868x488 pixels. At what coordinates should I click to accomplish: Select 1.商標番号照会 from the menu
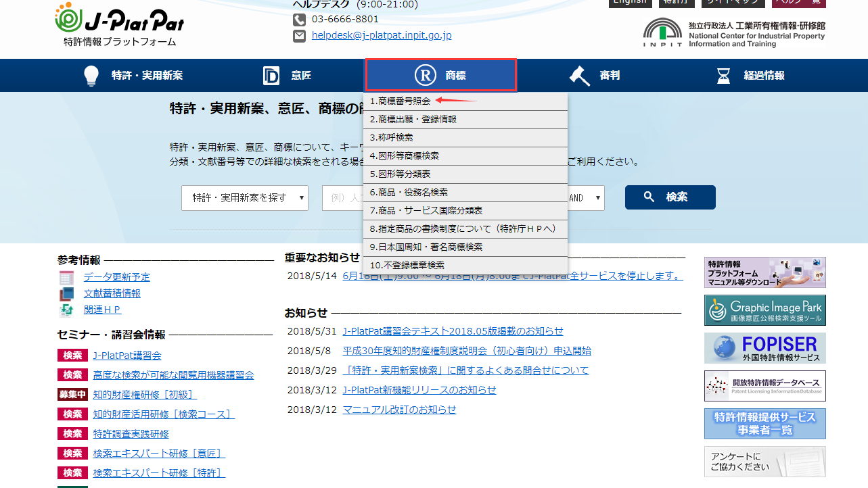click(x=401, y=101)
